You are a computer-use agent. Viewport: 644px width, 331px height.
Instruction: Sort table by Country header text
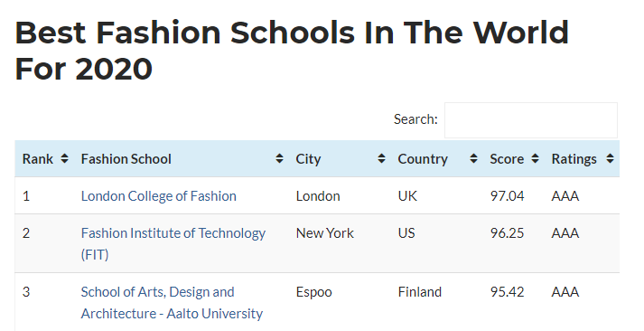pyautogui.click(x=423, y=159)
